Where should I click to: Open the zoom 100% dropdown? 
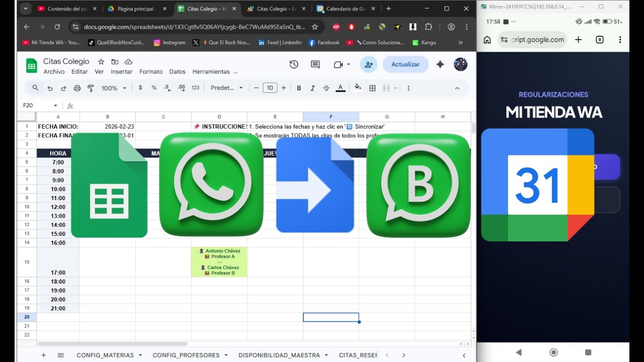114,88
